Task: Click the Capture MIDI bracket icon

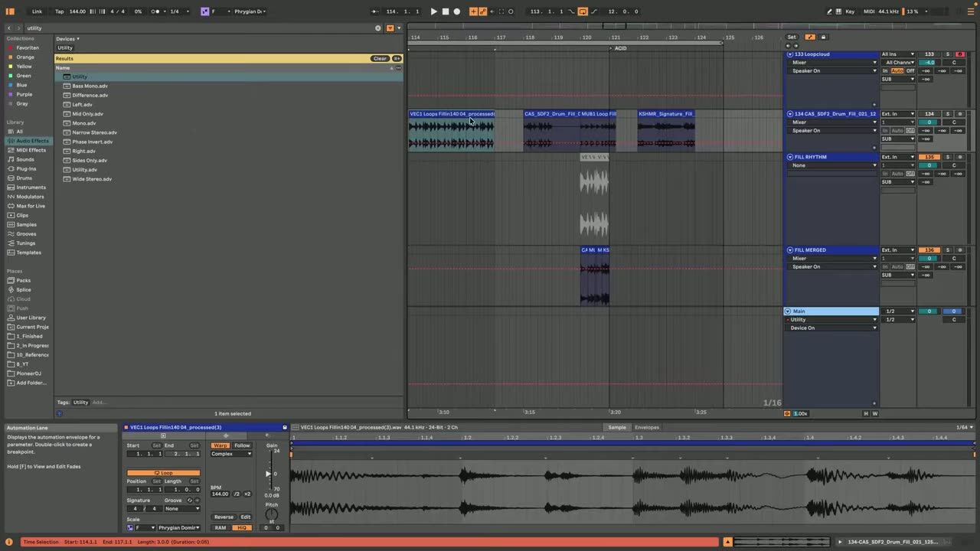Action: click(x=501, y=11)
